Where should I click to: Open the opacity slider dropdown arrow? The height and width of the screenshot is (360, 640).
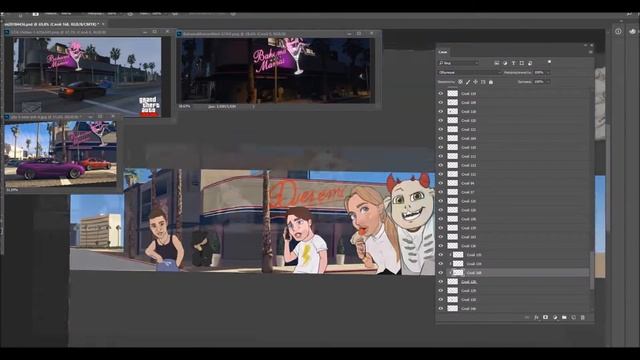point(548,72)
